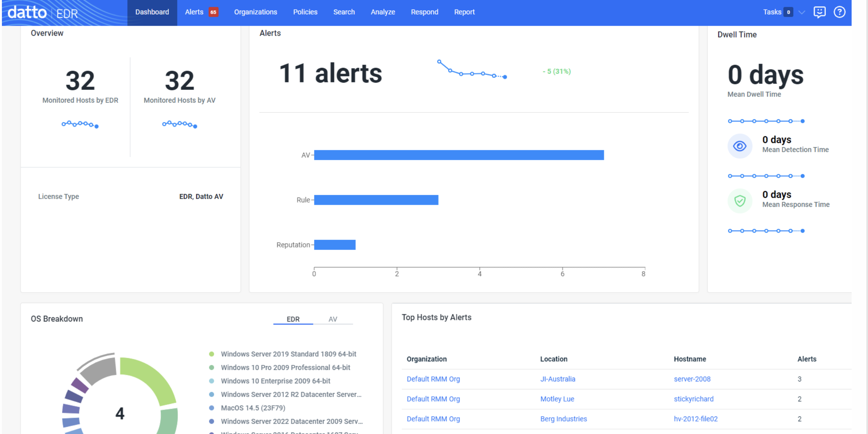Click the Mean Detection Time eye icon
868x434 pixels.
(740, 146)
